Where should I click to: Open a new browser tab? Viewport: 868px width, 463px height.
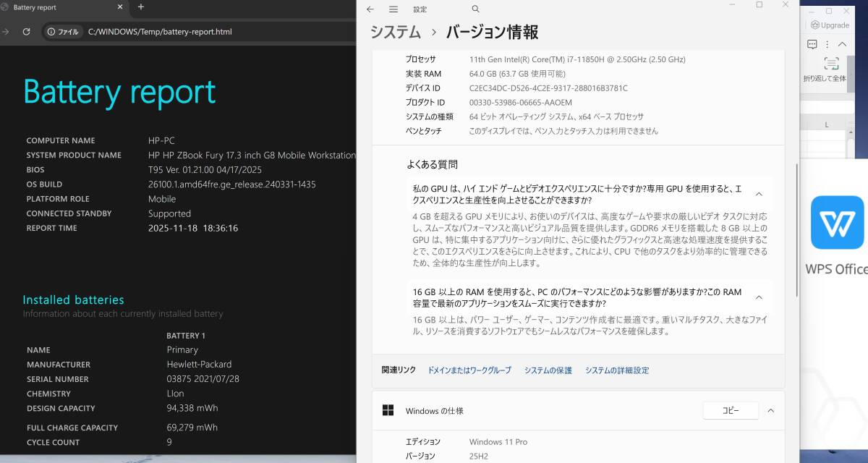[141, 7]
